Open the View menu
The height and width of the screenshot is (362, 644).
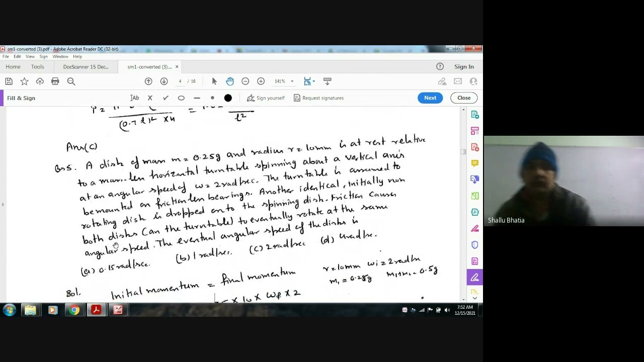tap(30, 57)
